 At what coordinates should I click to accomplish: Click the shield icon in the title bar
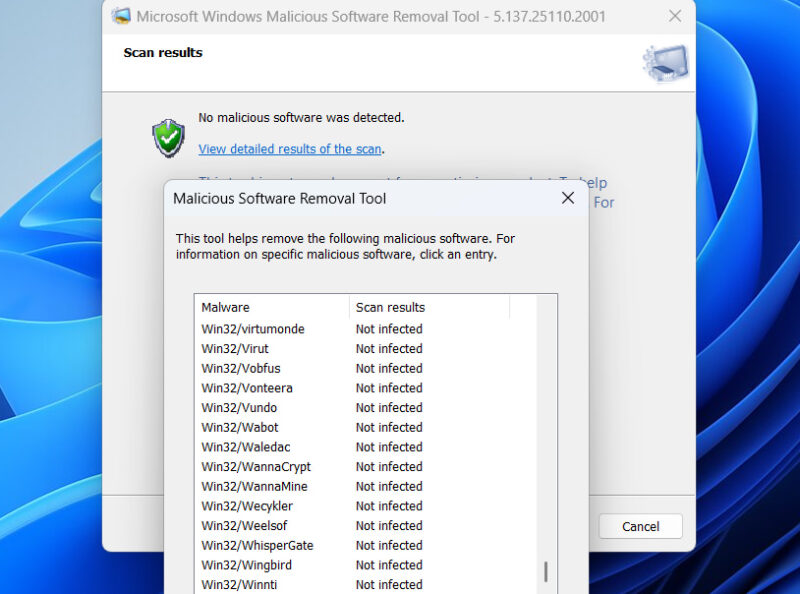(121, 16)
